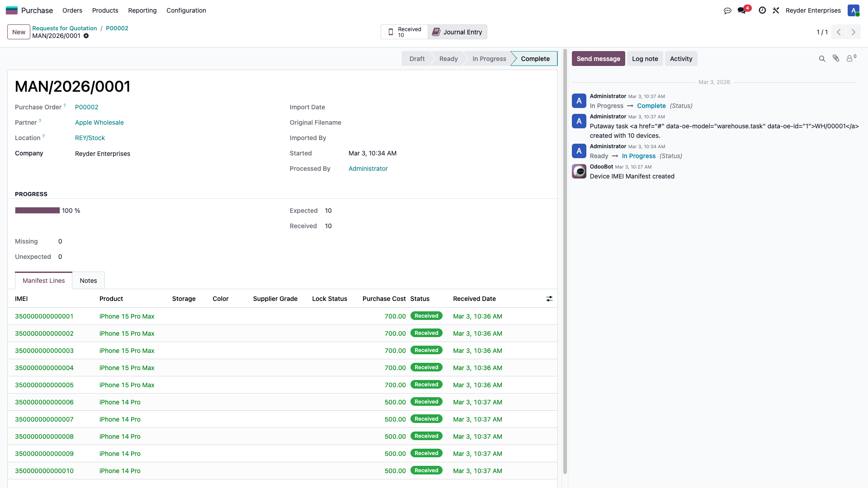868x488 pixels.
Task: Switch to the Notes tab
Action: click(89, 281)
